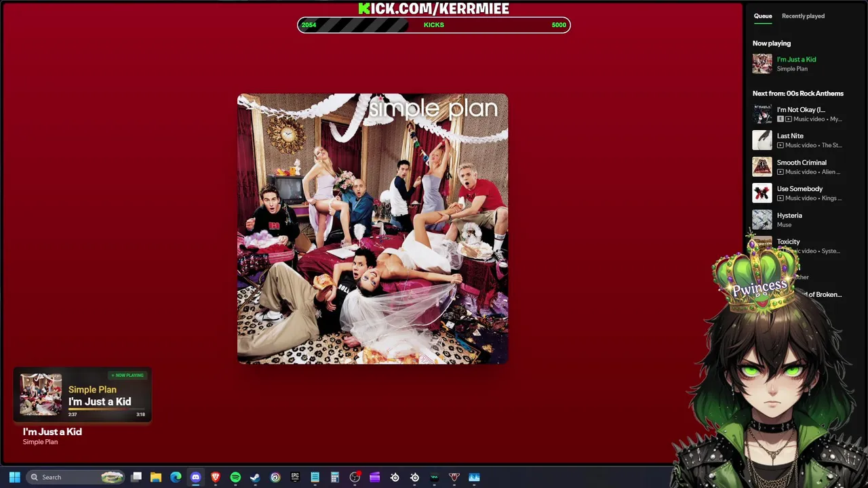Open Epic Games Launcher from the taskbar
The width and height of the screenshot is (868, 488).
pos(295,477)
